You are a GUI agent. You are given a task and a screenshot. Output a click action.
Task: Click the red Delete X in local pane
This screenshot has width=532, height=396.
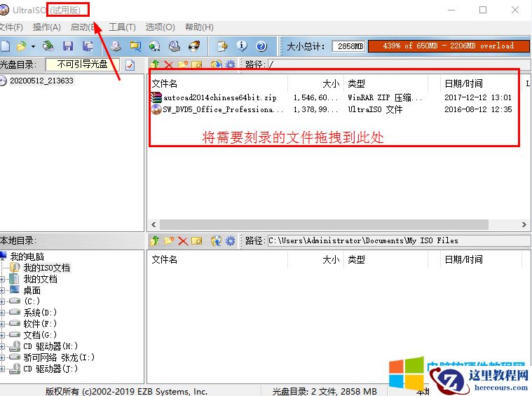pyautogui.click(x=183, y=241)
